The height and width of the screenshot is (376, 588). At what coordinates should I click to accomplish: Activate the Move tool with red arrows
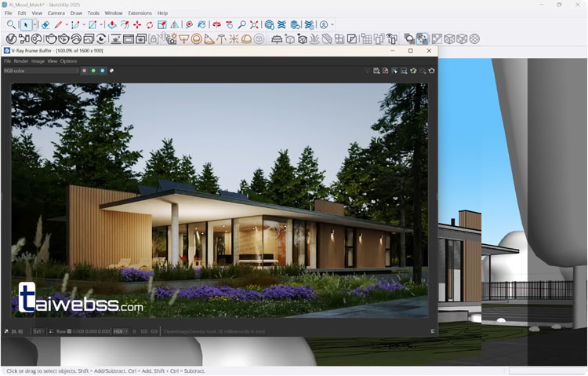coord(137,25)
